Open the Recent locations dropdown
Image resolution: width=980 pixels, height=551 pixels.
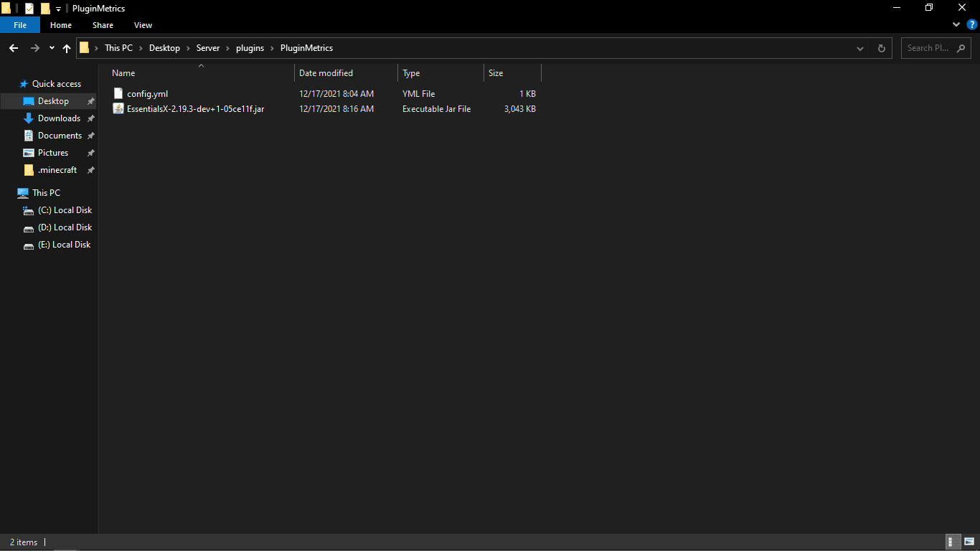coord(52,48)
